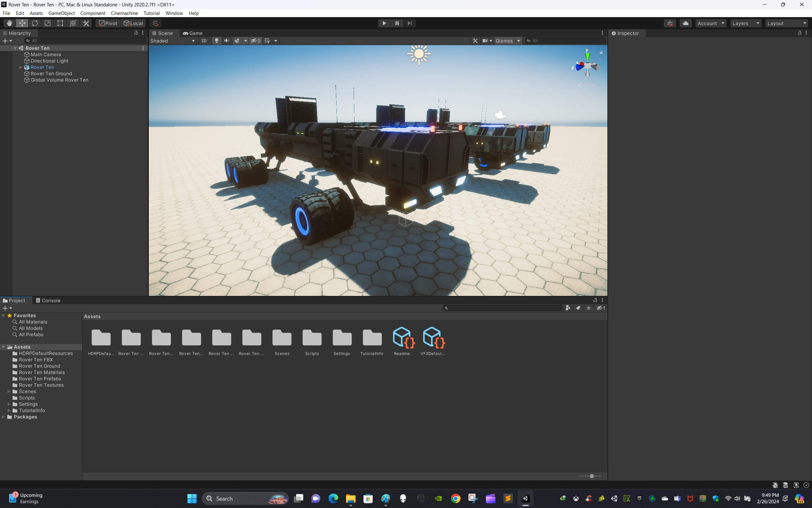Toggle Local handle rotation
This screenshot has width=812, height=508.
tap(133, 23)
